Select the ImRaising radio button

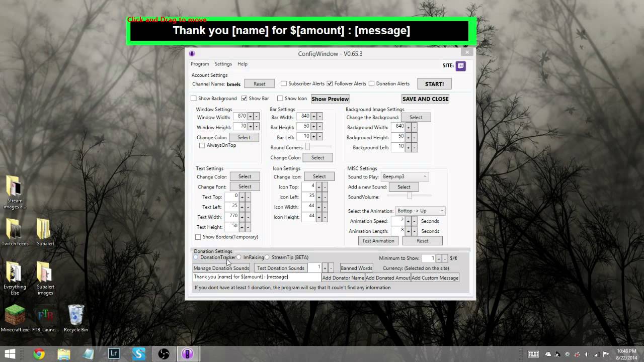coord(239,257)
